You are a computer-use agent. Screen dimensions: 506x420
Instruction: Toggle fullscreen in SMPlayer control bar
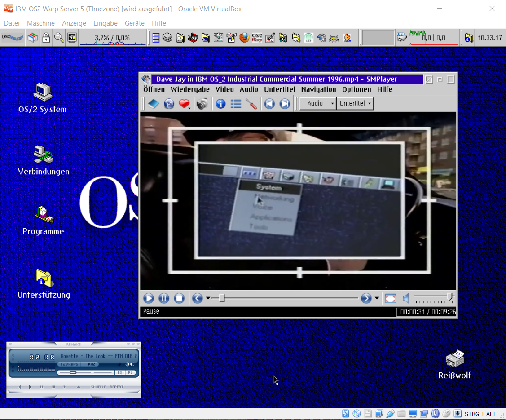391,298
